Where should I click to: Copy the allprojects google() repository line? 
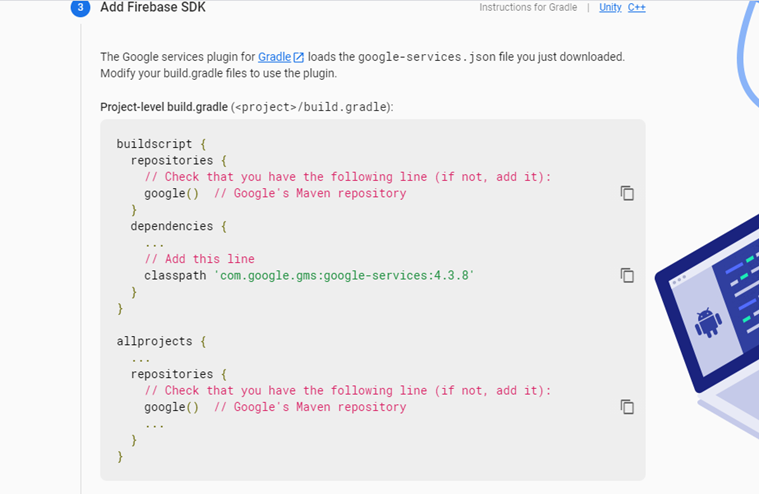pyautogui.click(x=627, y=407)
